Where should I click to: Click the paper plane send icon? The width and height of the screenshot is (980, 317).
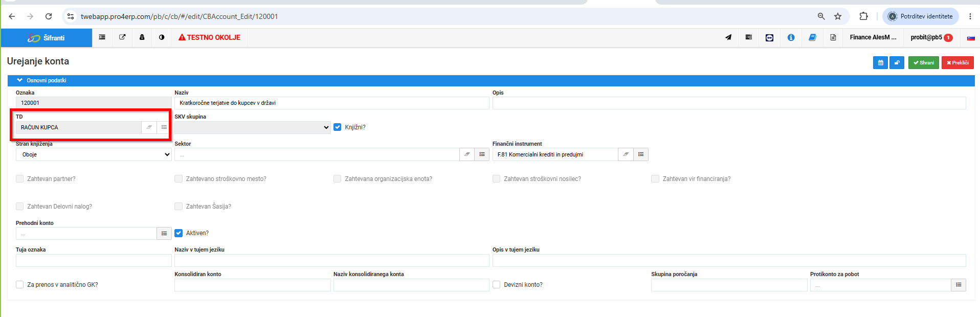(x=728, y=37)
